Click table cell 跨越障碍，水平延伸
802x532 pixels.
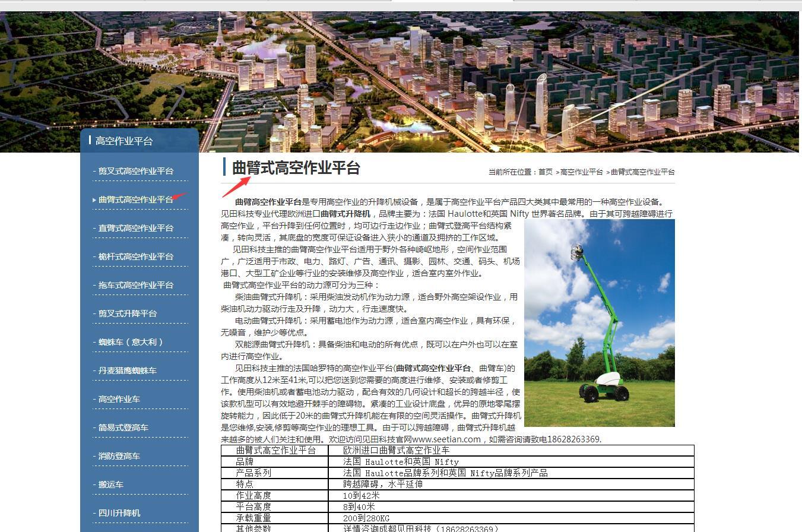click(511, 484)
